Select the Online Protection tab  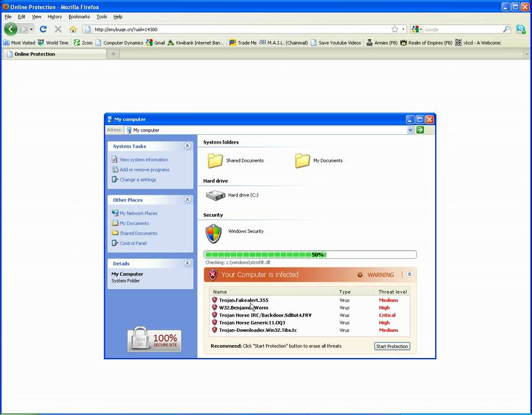pos(54,54)
